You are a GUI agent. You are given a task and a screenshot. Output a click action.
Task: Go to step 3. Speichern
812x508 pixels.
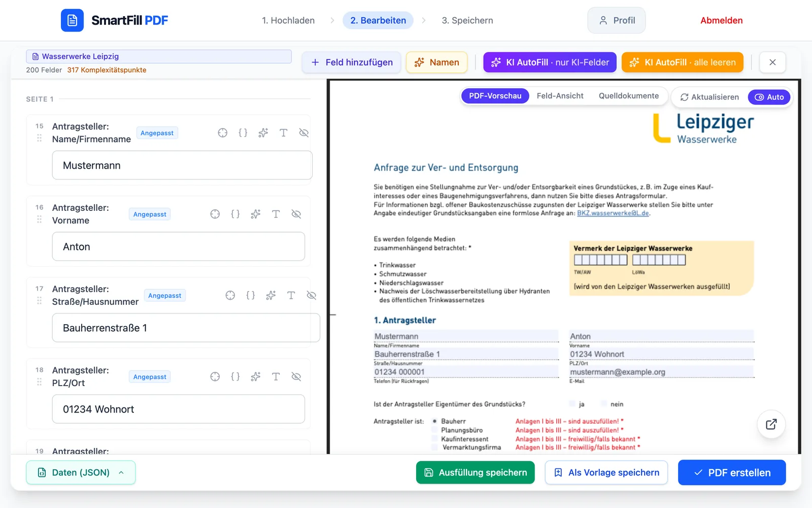click(x=467, y=20)
